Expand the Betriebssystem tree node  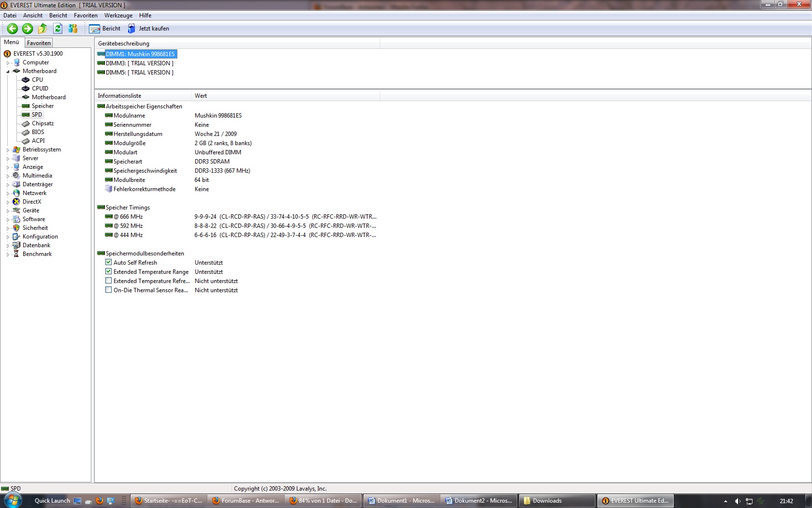coord(8,150)
